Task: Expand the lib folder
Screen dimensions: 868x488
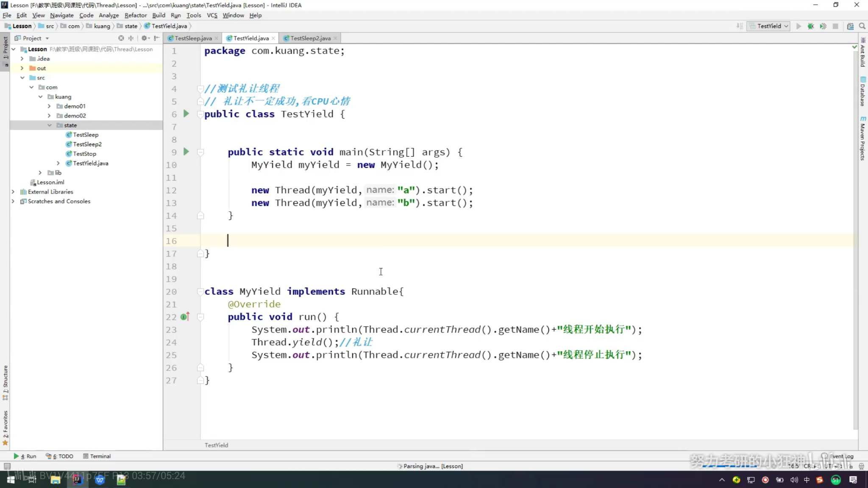Action: coord(40,172)
